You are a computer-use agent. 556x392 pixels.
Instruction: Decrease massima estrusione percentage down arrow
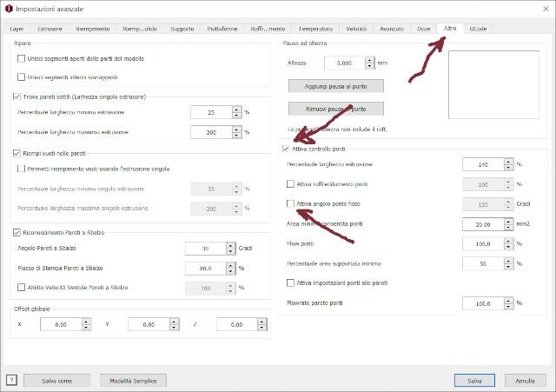tap(237, 136)
